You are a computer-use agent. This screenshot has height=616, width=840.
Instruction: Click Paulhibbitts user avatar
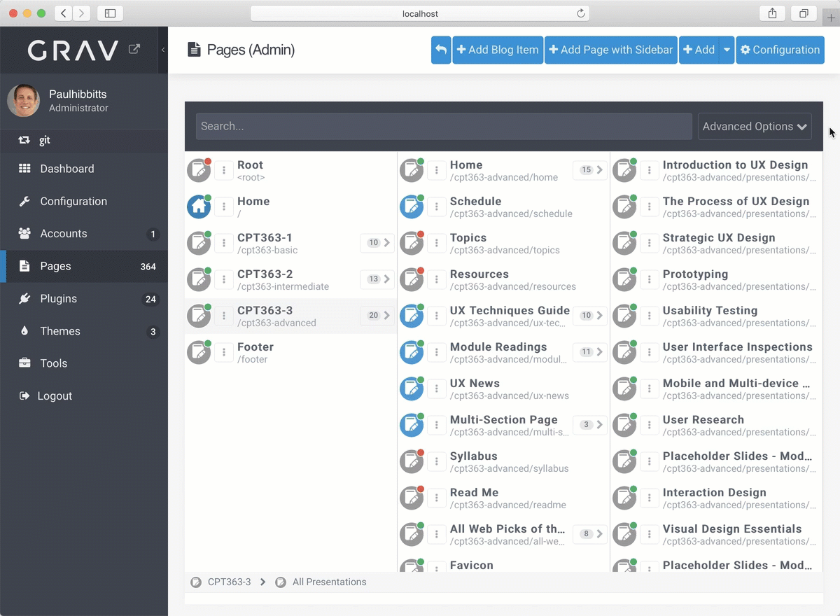pos(24,101)
